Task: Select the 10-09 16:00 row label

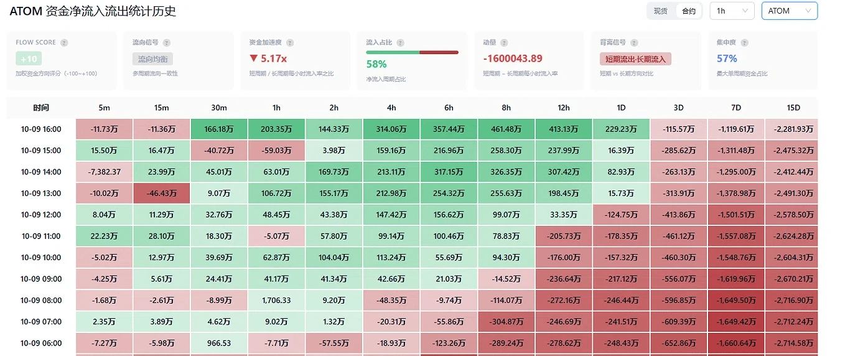Action: 41,129
